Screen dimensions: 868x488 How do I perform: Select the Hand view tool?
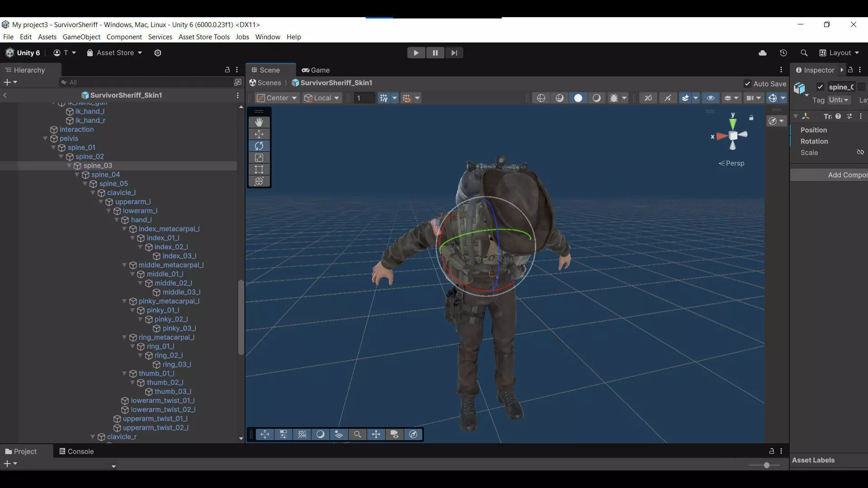[259, 122]
